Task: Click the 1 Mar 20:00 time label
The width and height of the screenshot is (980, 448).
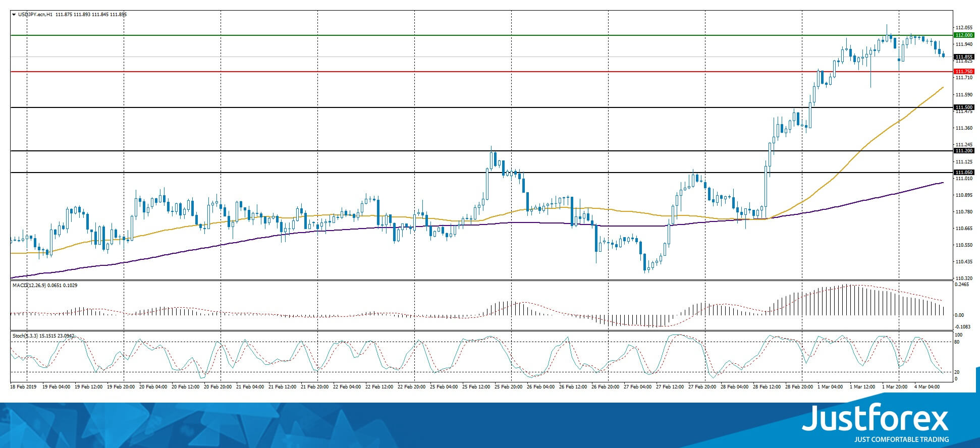Action: [895, 387]
